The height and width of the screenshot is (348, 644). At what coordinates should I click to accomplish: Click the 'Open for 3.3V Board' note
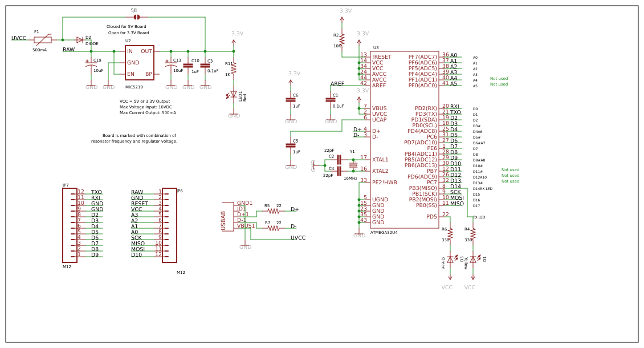(x=129, y=33)
